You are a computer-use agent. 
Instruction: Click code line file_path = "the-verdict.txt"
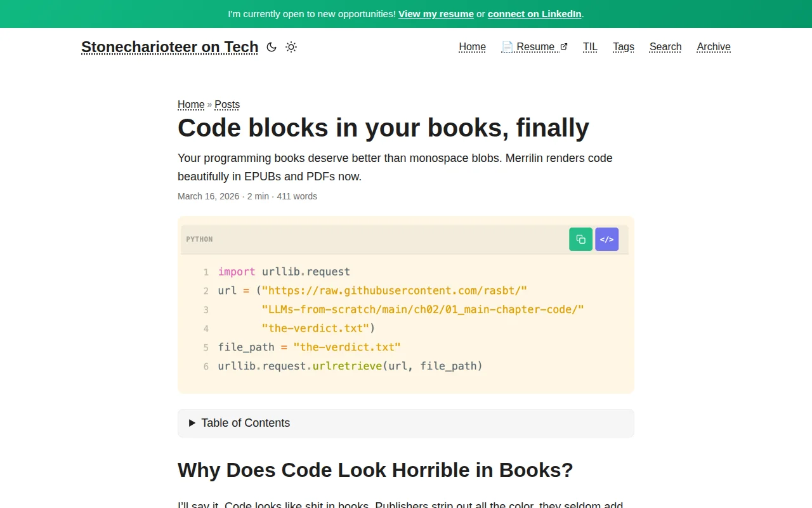tap(310, 347)
